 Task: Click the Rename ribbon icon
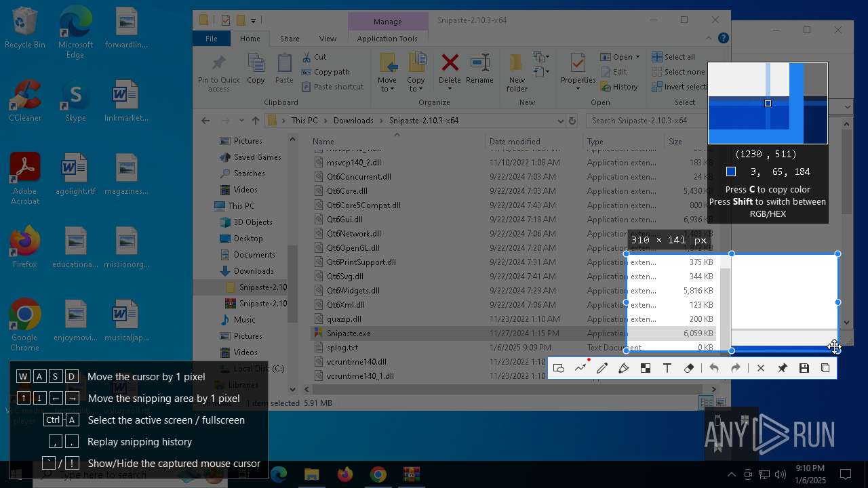[479, 63]
